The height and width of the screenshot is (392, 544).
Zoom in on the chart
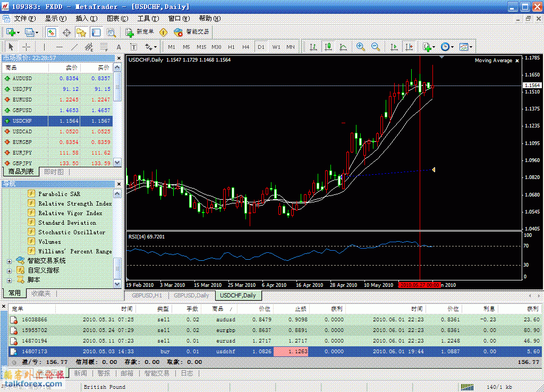[x=361, y=47]
